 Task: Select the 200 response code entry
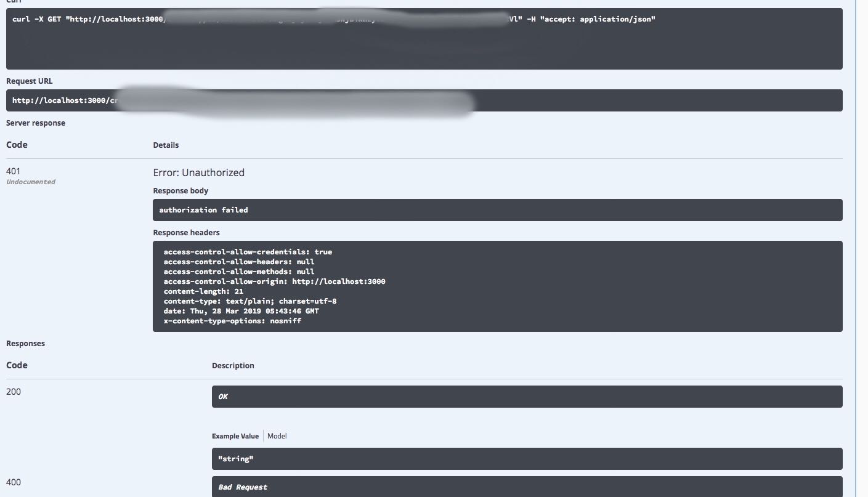point(13,391)
